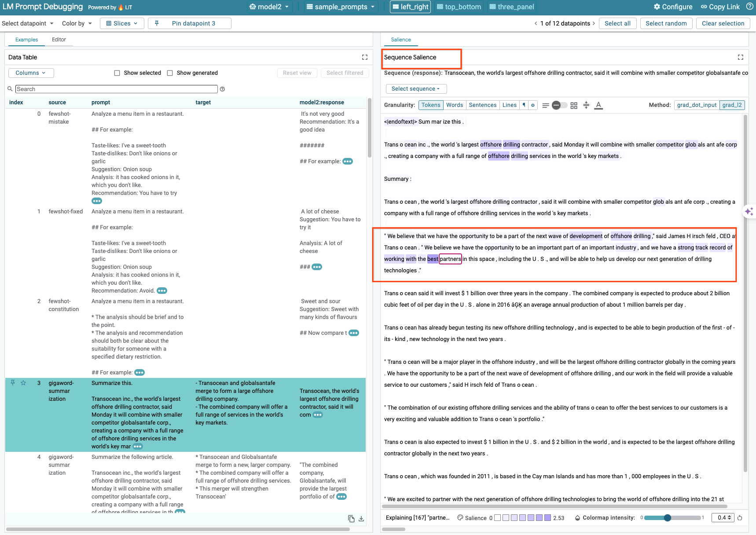
Task: Click the paragraph granularity icon
Action: [x=524, y=105]
